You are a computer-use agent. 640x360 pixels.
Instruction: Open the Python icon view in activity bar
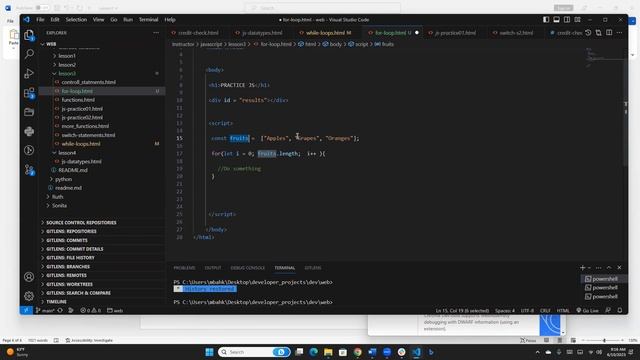click(x=29, y=131)
